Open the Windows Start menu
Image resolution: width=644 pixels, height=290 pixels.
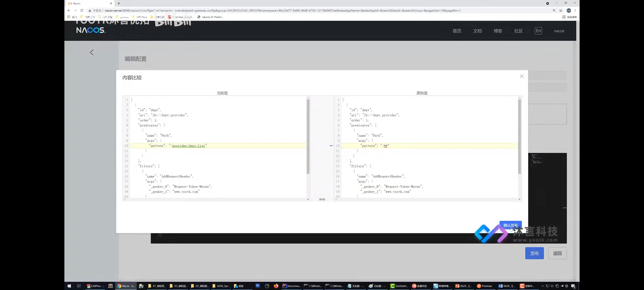pyautogui.click(x=69, y=286)
